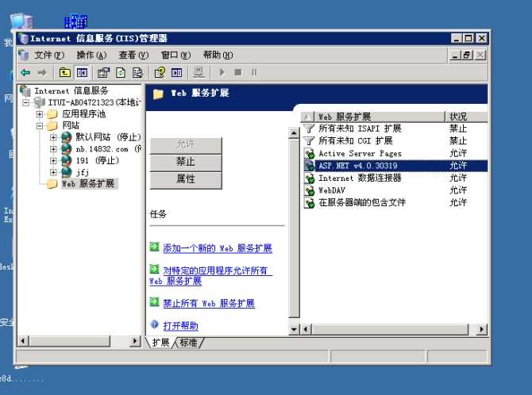Click the 打开帮助 link
This screenshot has width=532, height=395.
point(180,326)
